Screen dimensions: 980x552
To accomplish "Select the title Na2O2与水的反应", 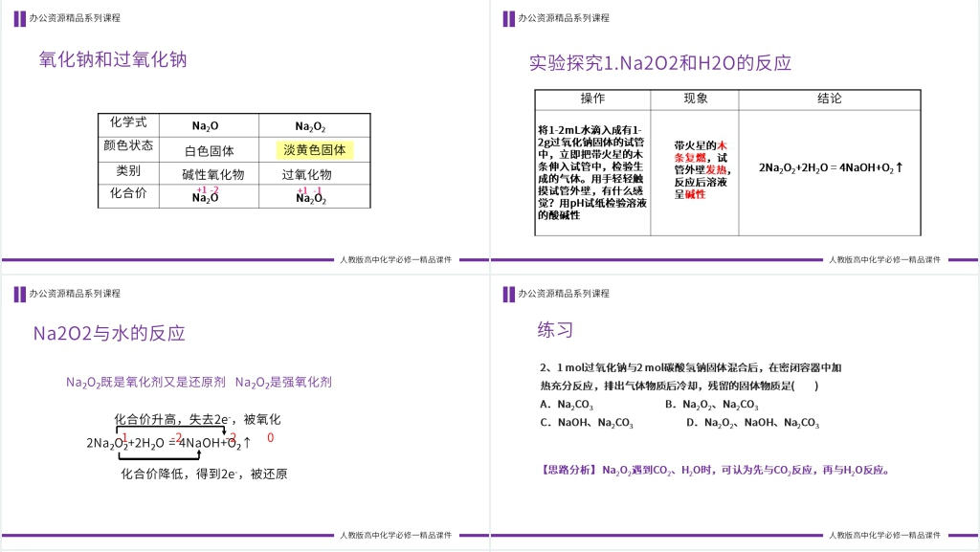I will pos(109,334).
